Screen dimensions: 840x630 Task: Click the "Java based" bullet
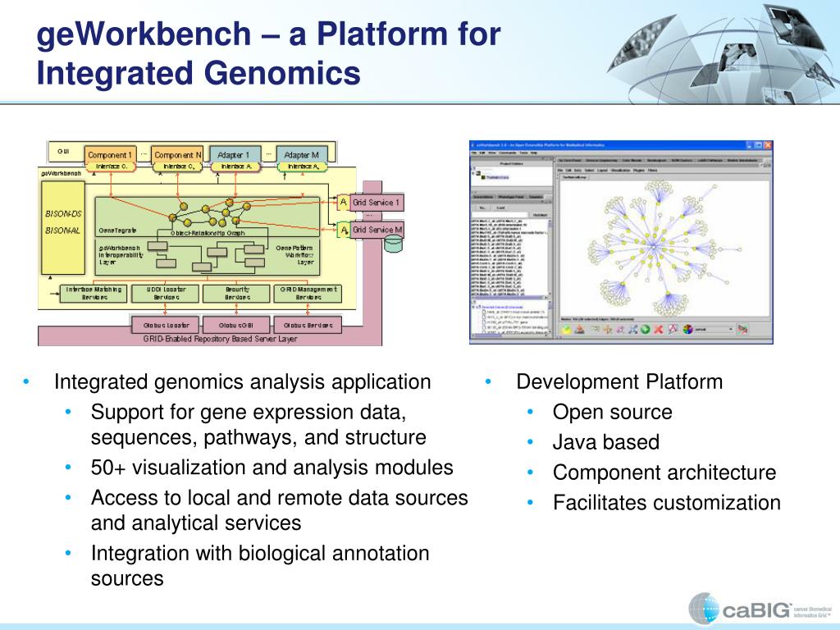pyautogui.click(x=606, y=442)
